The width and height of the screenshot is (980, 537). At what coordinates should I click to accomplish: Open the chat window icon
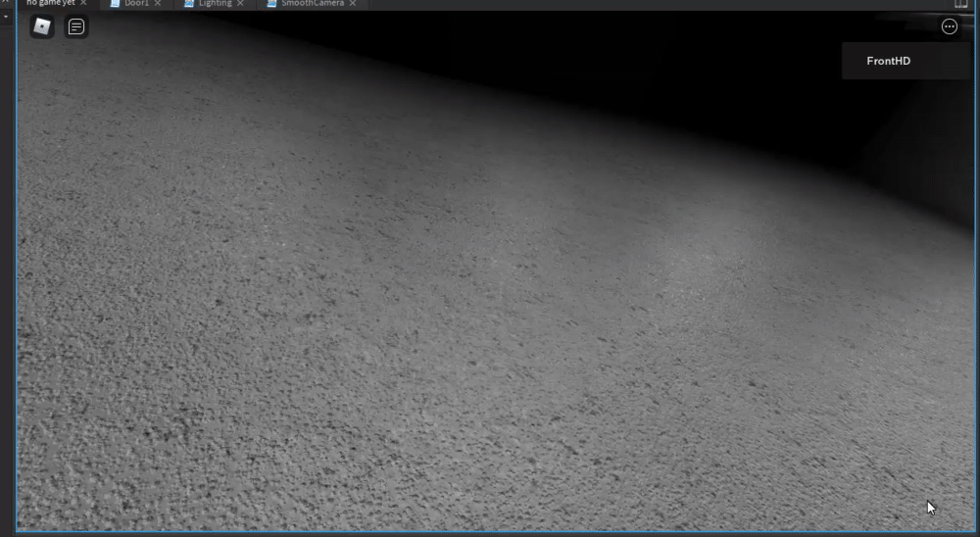click(76, 26)
